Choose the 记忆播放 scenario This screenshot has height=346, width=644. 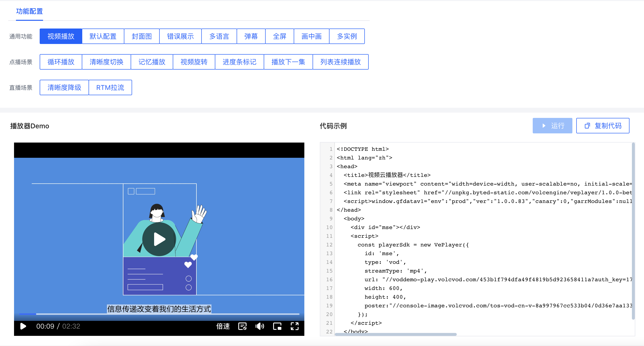coord(152,62)
